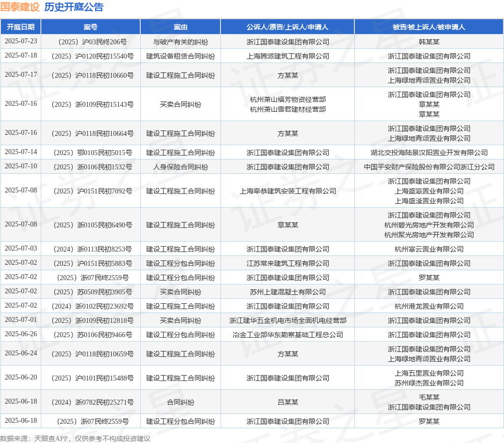The width and height of the screenshot is (504, 443).
Task: Click defendant 杭州碧光房地产开发有限公司
Action: [x=429, y=225]
